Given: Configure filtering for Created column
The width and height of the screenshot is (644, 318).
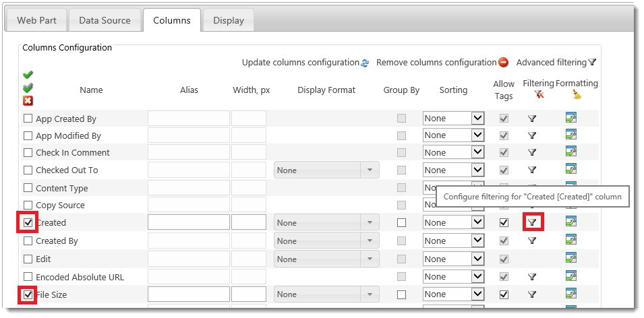Looking at the screenshot, I should pos(532,222).
